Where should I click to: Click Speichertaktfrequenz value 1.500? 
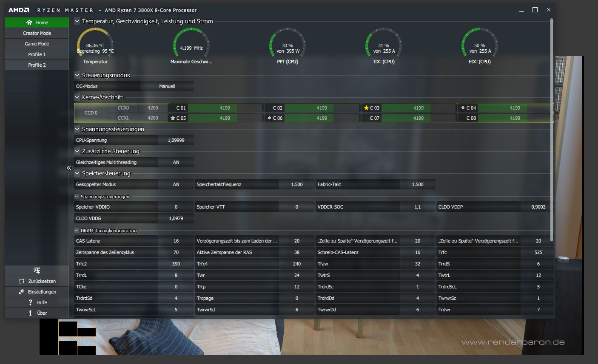pyautogui.click(x=297, y=184)
